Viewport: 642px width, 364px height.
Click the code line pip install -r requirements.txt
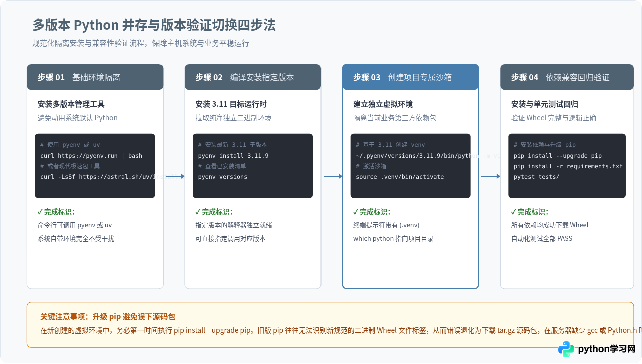point(568,166)
